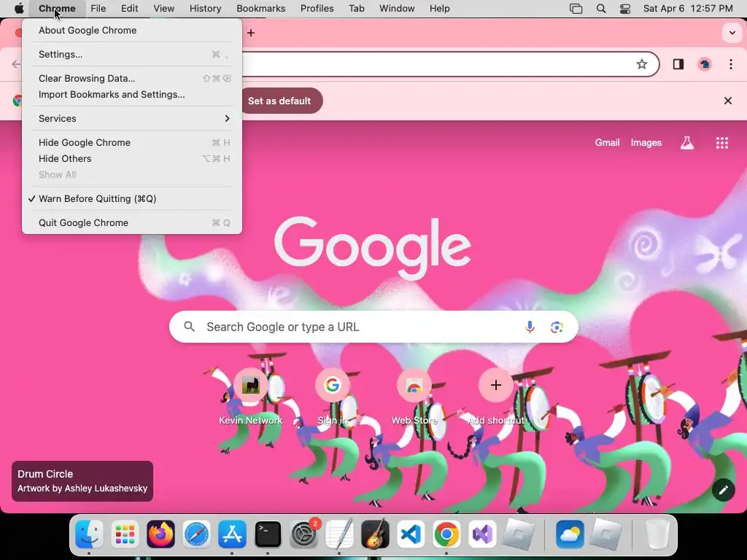Open the Web Store shortcut
This screenshot has height=560, width=747.
coord(414,397)
